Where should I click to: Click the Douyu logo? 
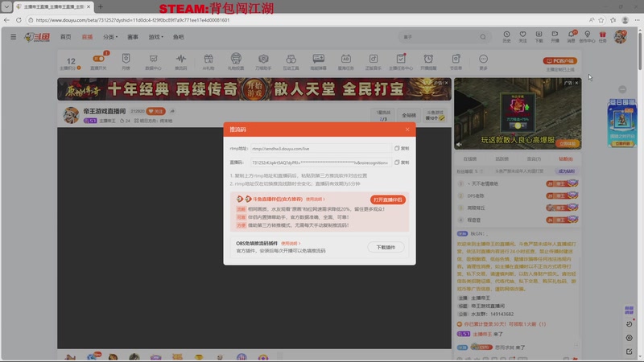[x=37, y=37]
